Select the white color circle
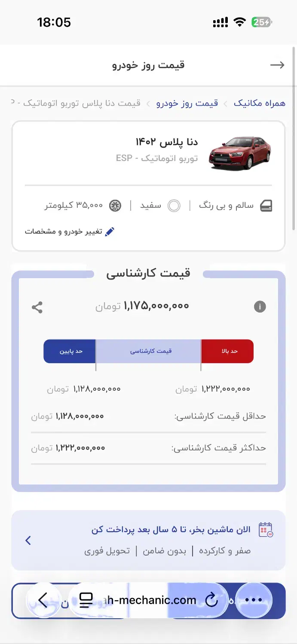The height and width of the screenshot is (644, 297). point(174,206)
